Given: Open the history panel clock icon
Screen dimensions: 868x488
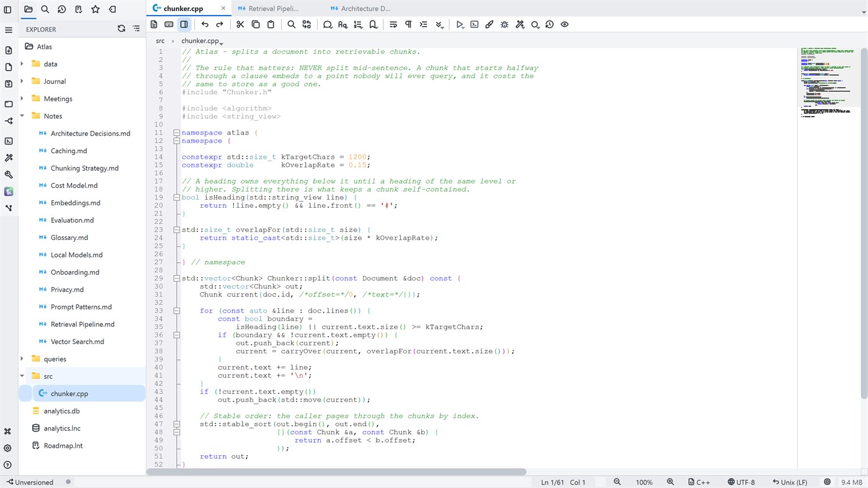Looking at the screenshot, I should pos(62,9).
